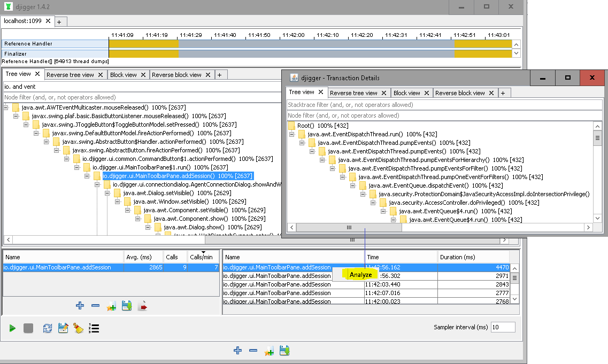Collapse EventQueue.dispatchEvent() in Transaction Details
The image size is (608, 364).
[352, 185]
